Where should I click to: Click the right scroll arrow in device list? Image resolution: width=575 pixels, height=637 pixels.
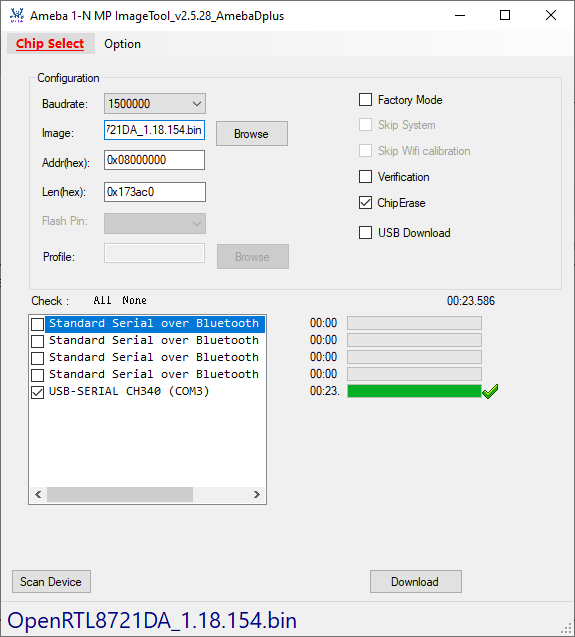257,494
